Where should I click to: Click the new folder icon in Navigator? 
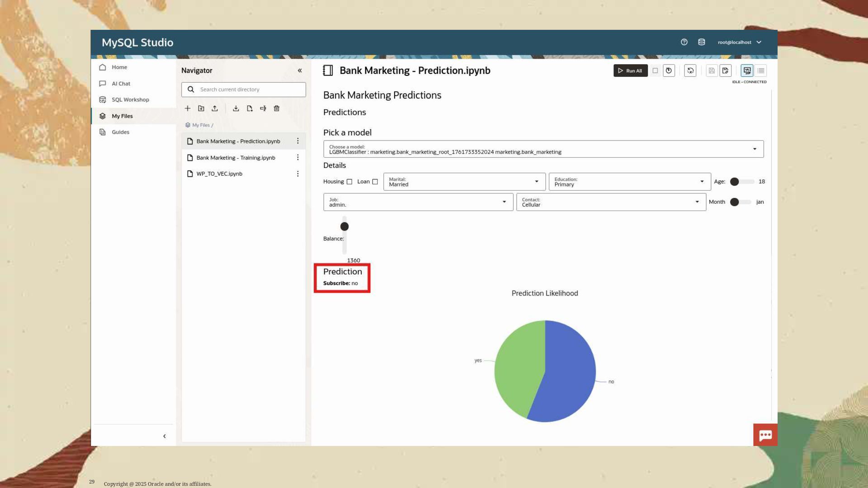pos(201,108)
